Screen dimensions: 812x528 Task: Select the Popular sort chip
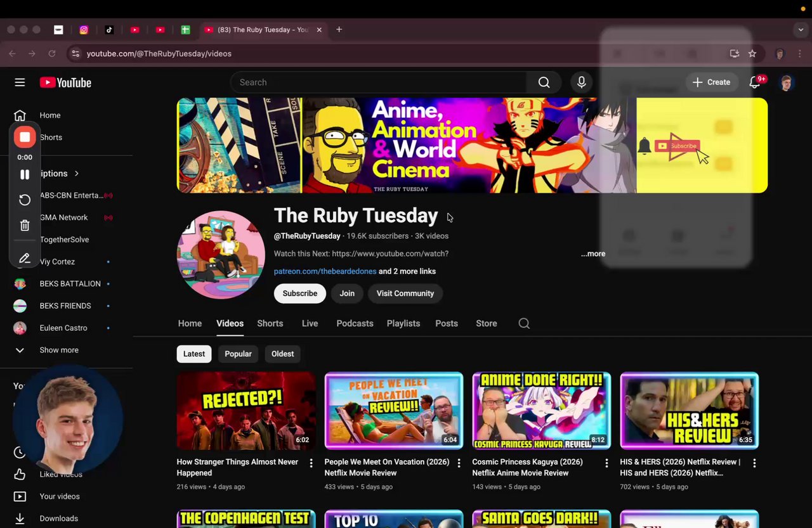point(238,354)
